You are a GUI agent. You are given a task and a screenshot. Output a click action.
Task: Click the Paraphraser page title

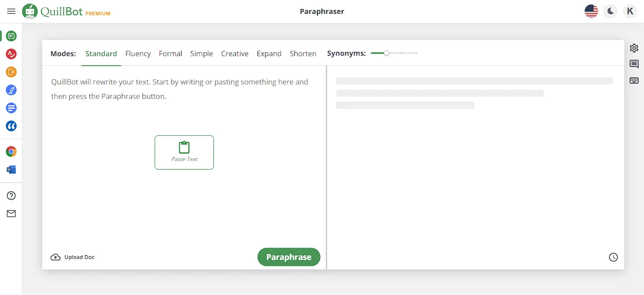[x=322, y=11]
